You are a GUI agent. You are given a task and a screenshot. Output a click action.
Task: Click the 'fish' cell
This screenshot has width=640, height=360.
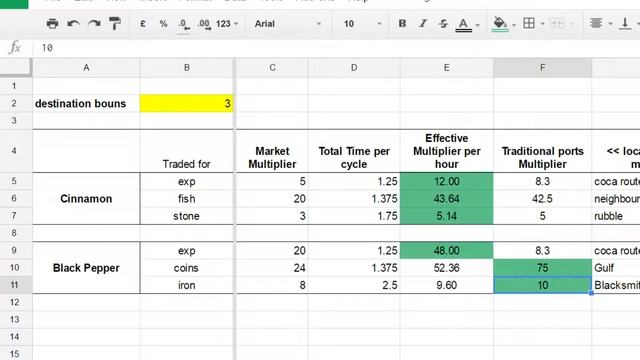187,198
